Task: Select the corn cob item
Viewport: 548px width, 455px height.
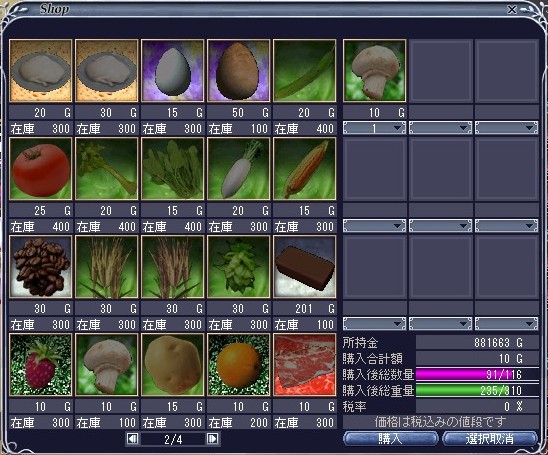Action: [x=305, y=168]
